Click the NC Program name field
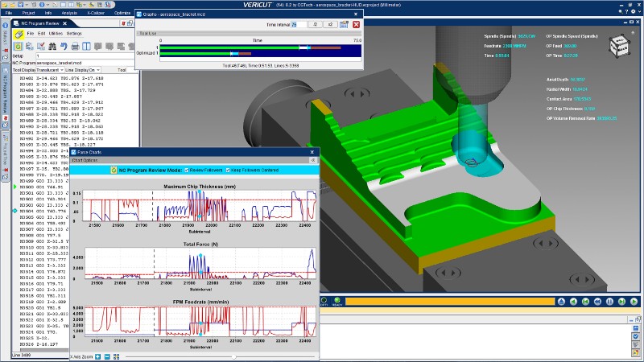Image resolution: width=644 pixels, height=362 pixels. [x=85, y=63]
